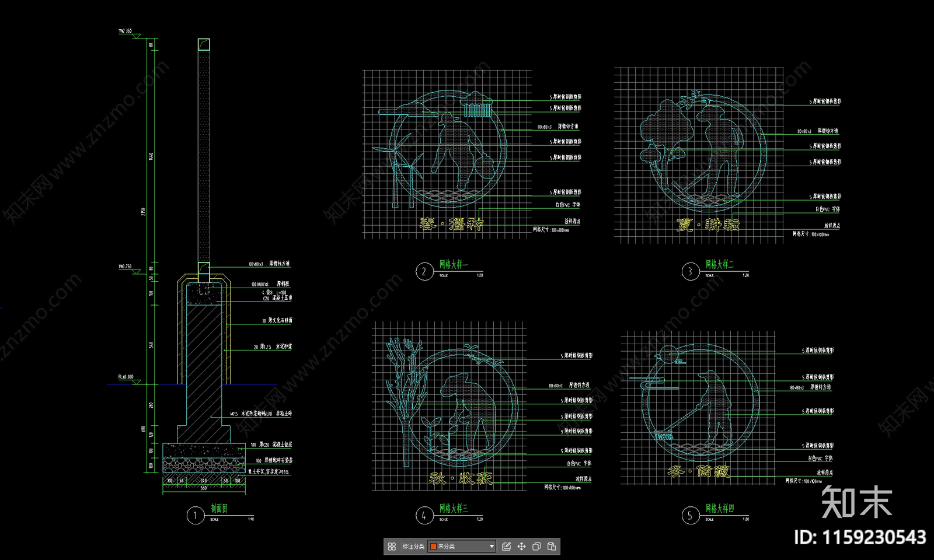Click the circled number 4 detail marker
The height and width of the screenshot is (560, 934).
point(424,516)
